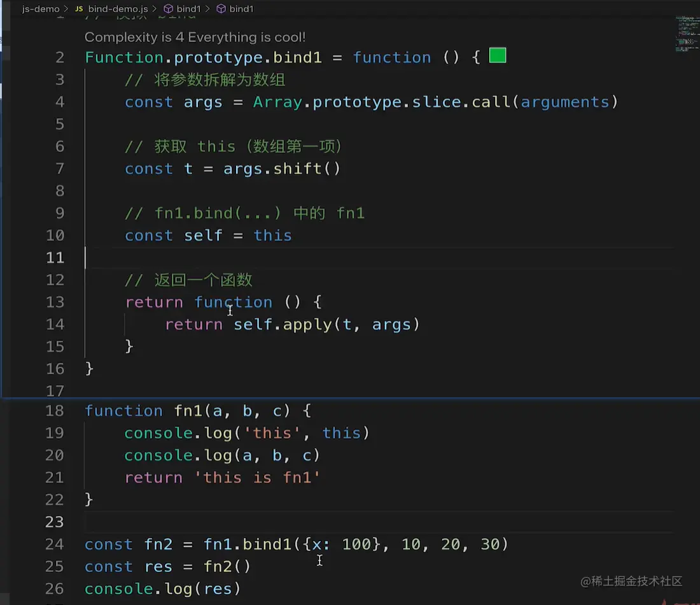Viewport: 700px width, 605px height.
Task: Select the bind-demo.js breadcrumb file
Action: tap(118, 9)
